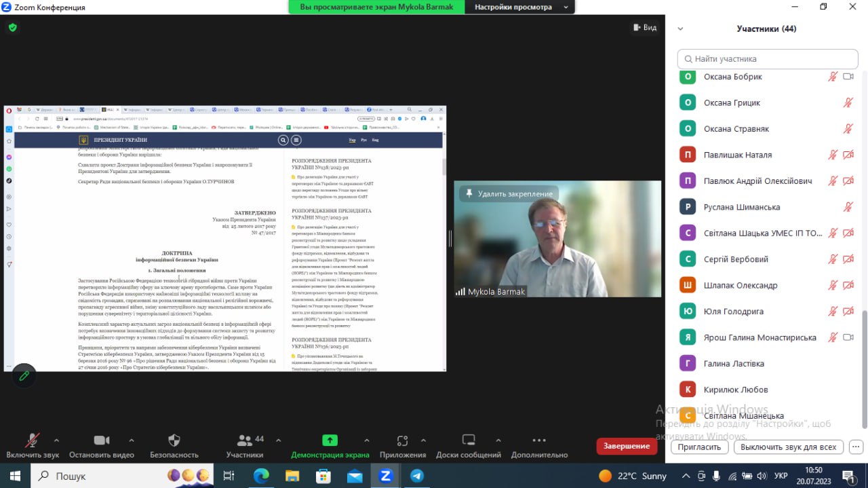The width and height of the screenshot is (868, 488).
Task: Click Шлапак Олександр's muted microphone icon
Action: click(833, 285)
